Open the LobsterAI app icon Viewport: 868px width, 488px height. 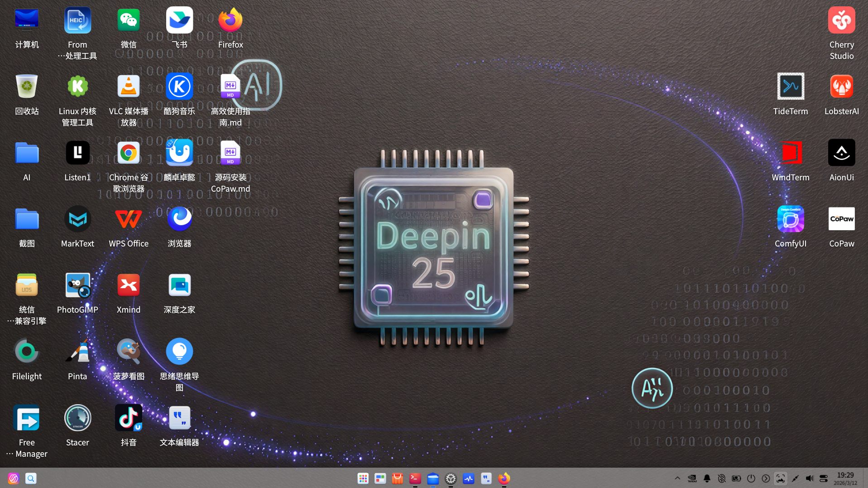pyautogui.click(x=841, y=86)
